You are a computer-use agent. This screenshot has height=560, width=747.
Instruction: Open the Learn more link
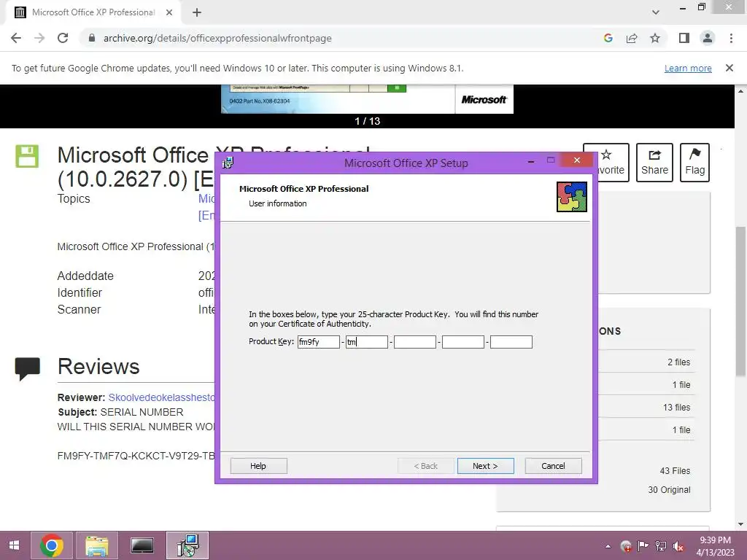tap(688, 68)
